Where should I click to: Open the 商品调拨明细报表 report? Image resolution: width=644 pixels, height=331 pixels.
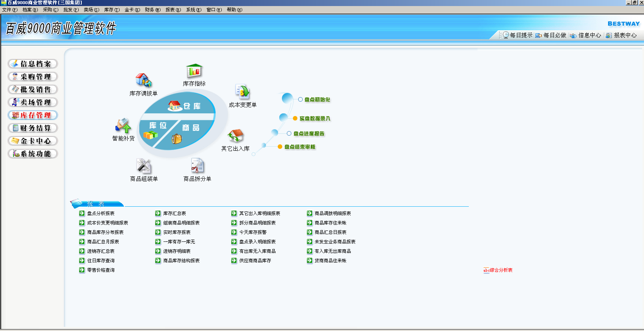coord(333,213)
